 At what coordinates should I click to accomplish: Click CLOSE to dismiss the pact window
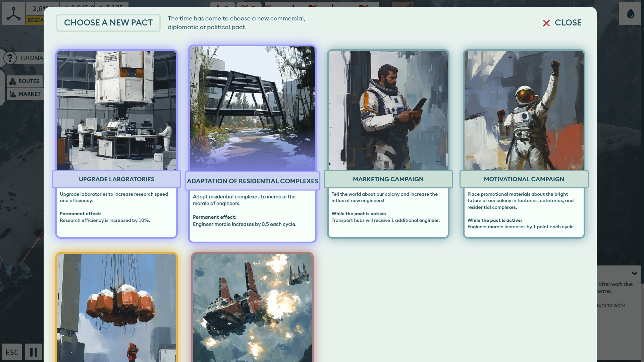pos(568,22)
